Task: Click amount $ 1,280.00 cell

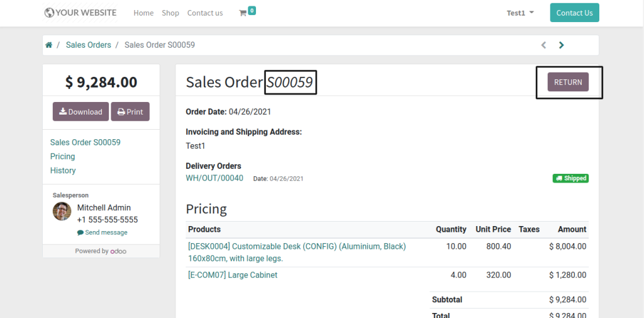Action: click(x=568, y=275)
